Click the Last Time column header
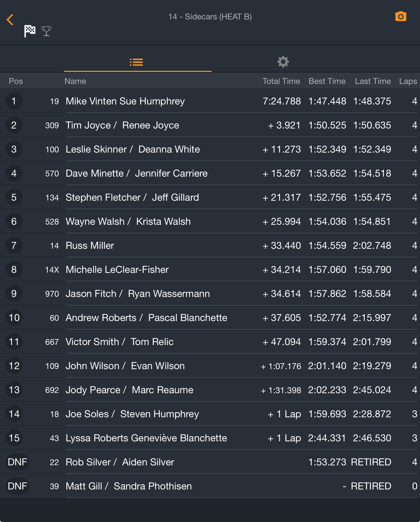The image size is (420, 522). [373, 81]
